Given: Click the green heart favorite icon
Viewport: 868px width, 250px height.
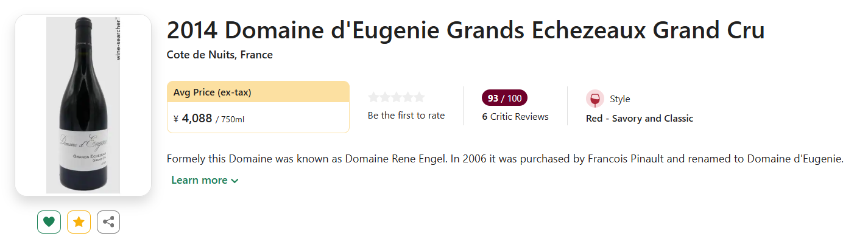Looking at the screenshot, I should (x=49, y=222).
